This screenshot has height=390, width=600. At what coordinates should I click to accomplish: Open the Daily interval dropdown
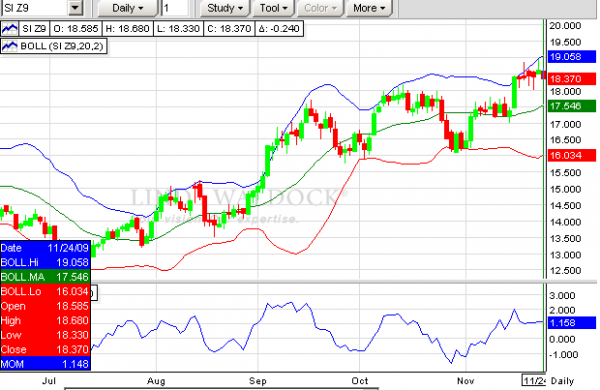pos(127,8)
